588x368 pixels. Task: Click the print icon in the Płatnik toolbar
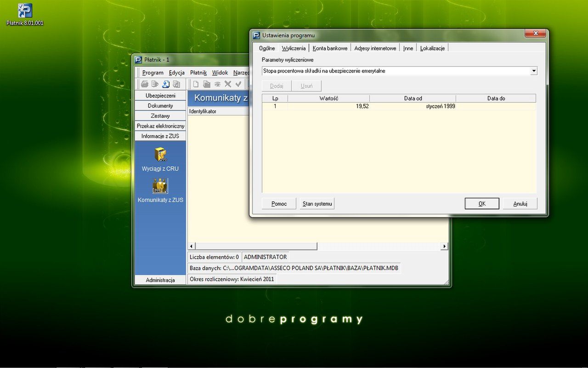145,84
